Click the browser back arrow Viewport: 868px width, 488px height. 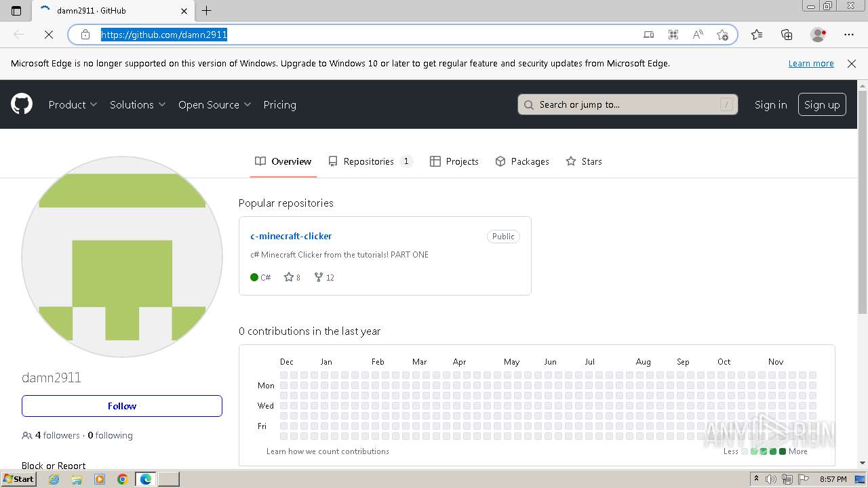pyautogui.click(x=19, y=35)
